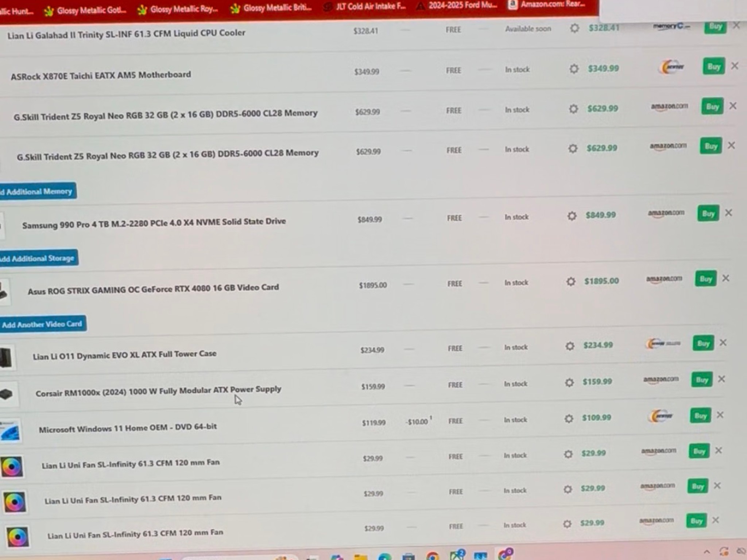
Task: Click the Add Additional Storage button
Action: 39,258
